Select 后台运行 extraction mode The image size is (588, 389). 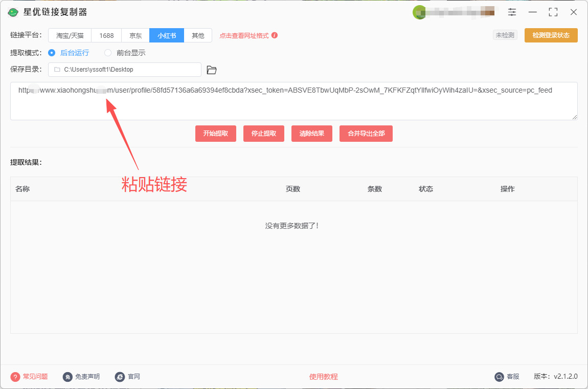(69, 53)
